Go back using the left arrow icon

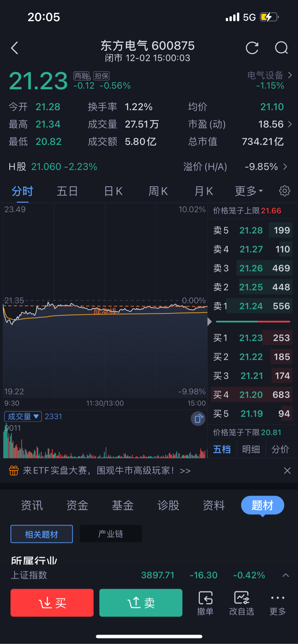coord(15,48)
